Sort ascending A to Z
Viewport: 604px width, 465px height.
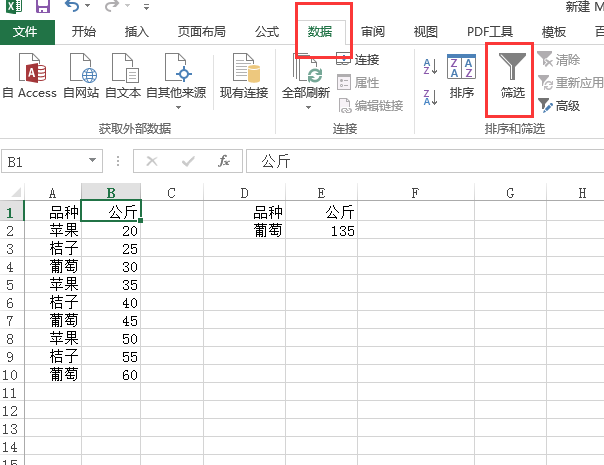click(430, 66)
